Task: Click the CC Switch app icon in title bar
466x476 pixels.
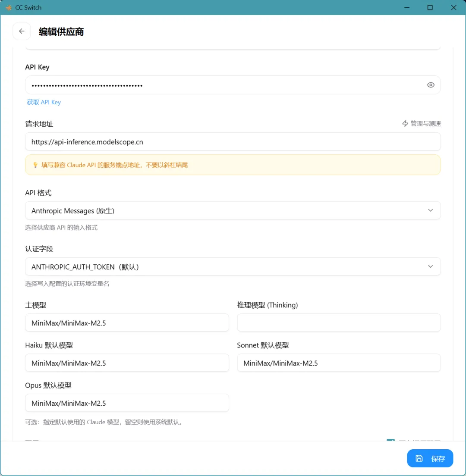Action: click(x=9, y=8)
